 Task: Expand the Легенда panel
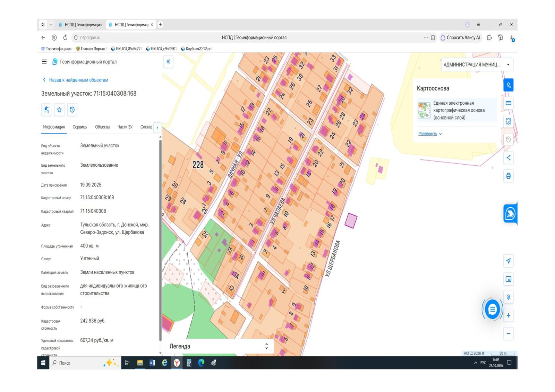pos(219,346)
